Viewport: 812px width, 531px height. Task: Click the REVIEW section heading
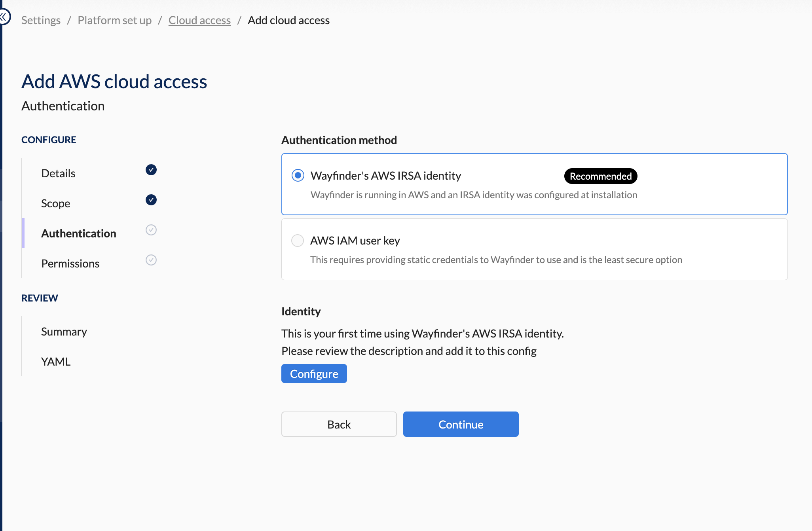tap(40, 298)
